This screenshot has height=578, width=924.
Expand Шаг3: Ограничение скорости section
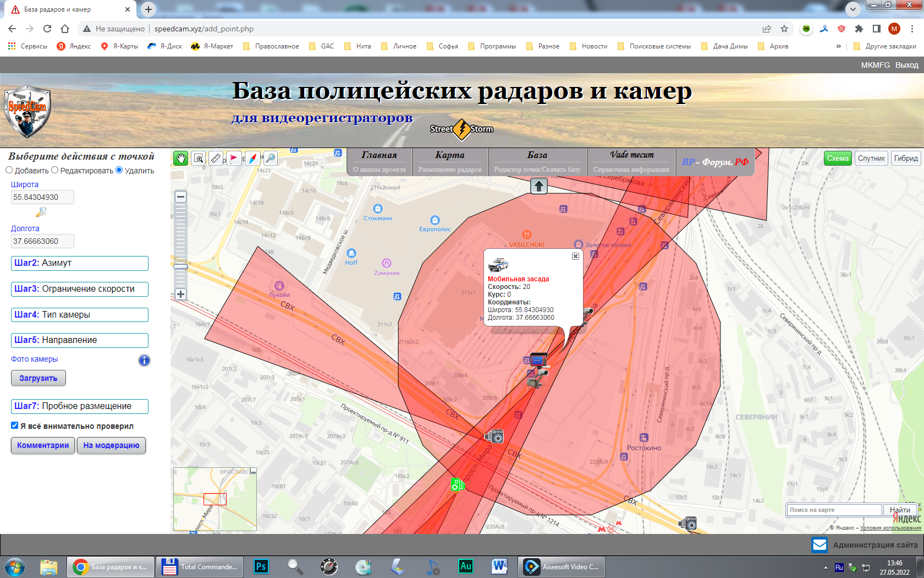80,289
